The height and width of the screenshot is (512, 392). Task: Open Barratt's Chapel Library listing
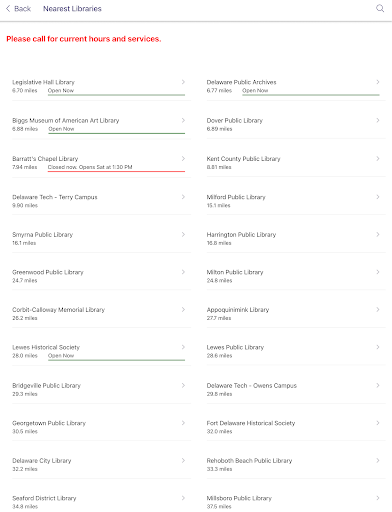(101, 163)
